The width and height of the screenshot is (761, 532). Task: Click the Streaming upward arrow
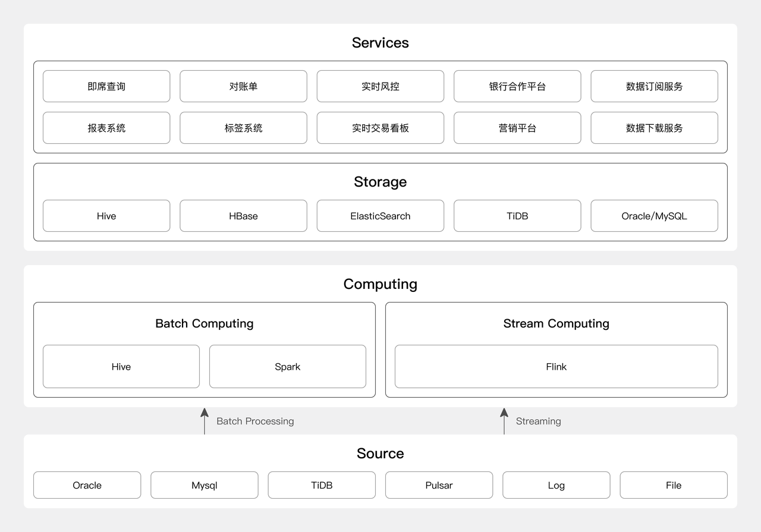point(504,420)
